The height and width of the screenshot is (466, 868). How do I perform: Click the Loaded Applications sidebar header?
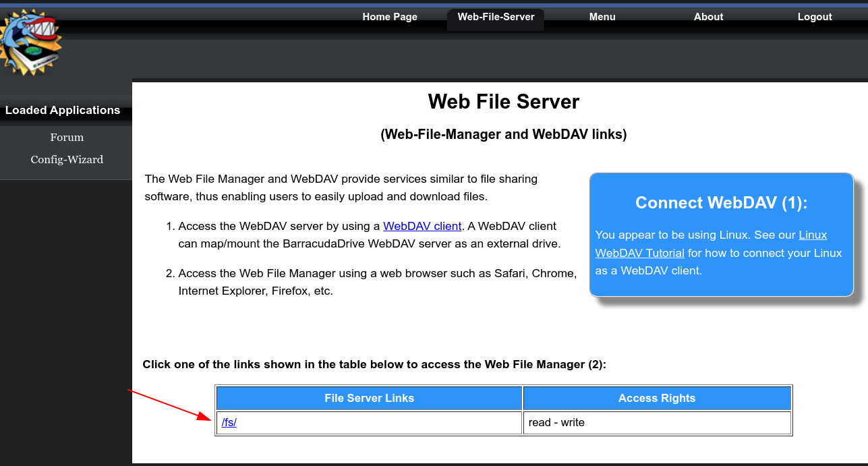click(x=63, y=111)
